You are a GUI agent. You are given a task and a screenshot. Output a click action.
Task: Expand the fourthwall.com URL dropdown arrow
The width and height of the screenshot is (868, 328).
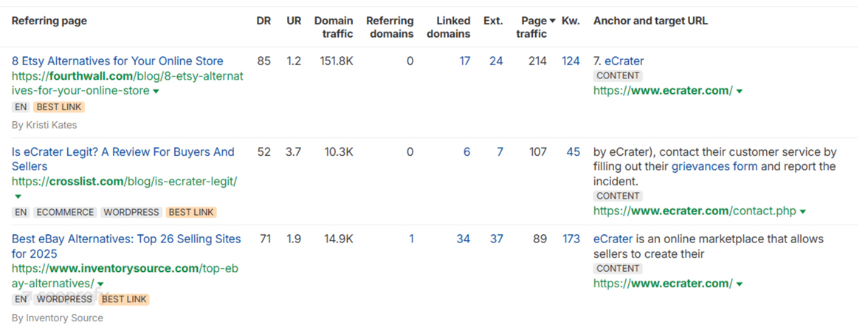(156, 92)
